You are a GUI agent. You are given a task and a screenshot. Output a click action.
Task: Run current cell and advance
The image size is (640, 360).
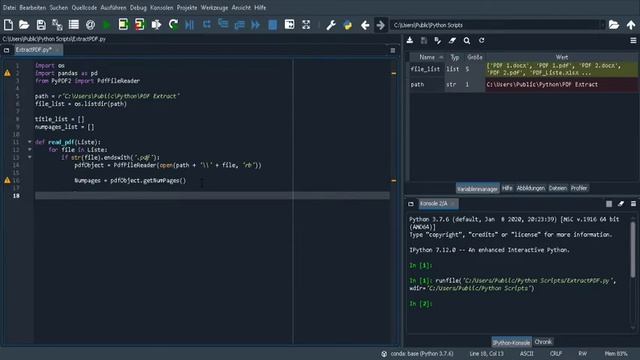tap(140, 25)
